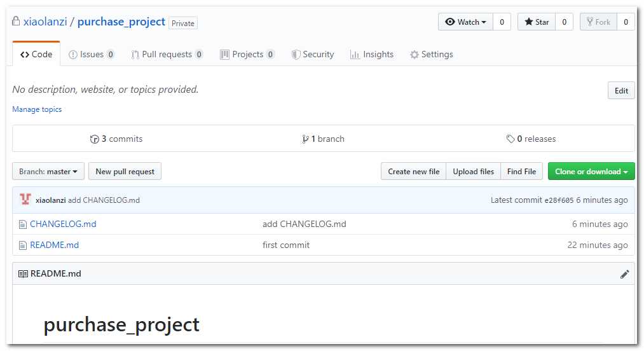Open the CHANGELOG.md file
The image size is (644, 351).
click(x=63, y=224)
